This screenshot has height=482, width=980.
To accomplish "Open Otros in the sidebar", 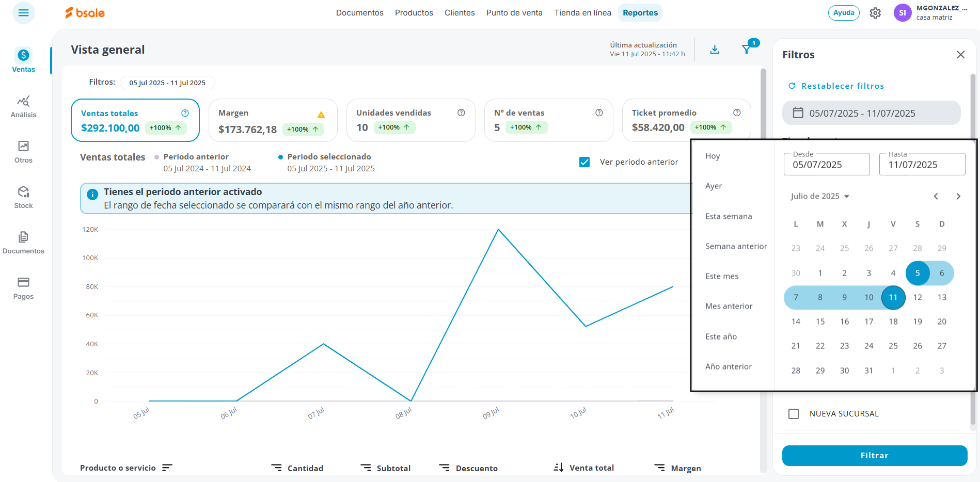I will coord(24,152).
